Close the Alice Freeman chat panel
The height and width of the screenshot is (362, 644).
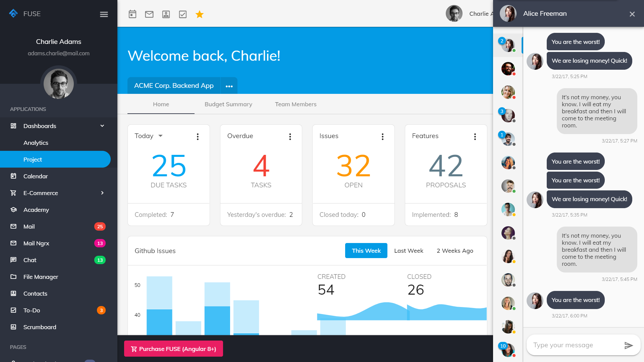[632, 14]
